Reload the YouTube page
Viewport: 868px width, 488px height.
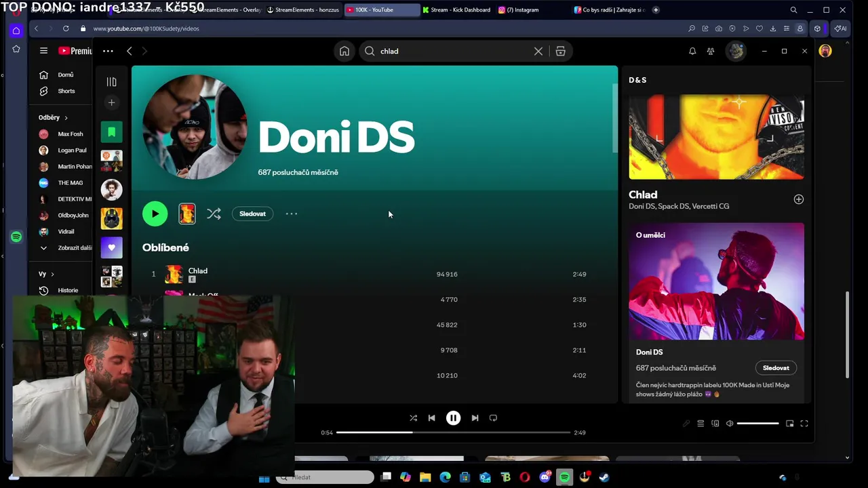(66, 28)
